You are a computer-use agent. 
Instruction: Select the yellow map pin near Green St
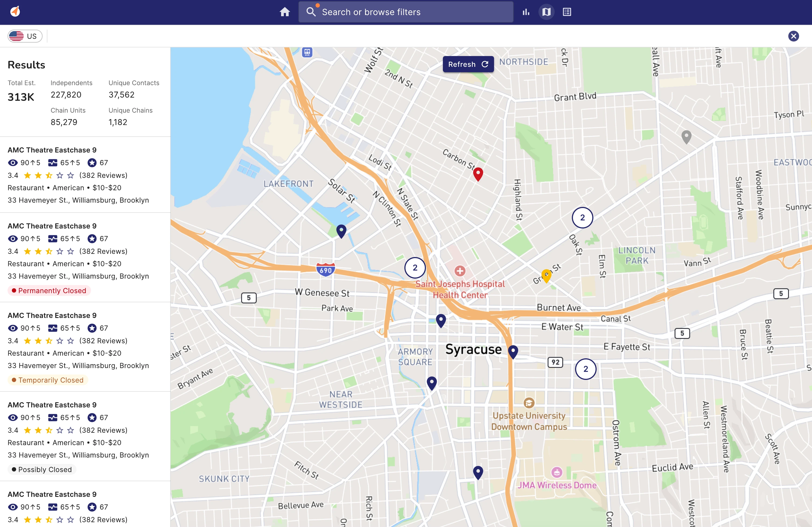coord(546,276)
